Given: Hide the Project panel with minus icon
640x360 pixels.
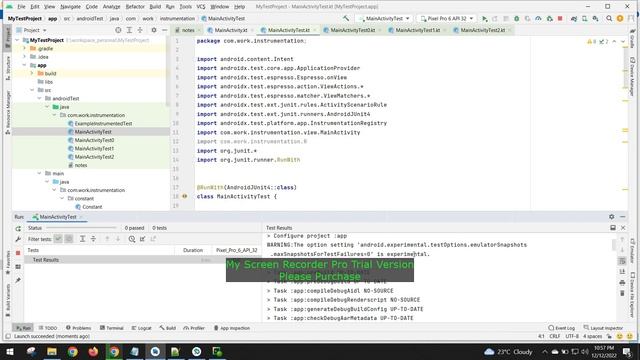Looking at the screenshot, I should coord(164,30).
